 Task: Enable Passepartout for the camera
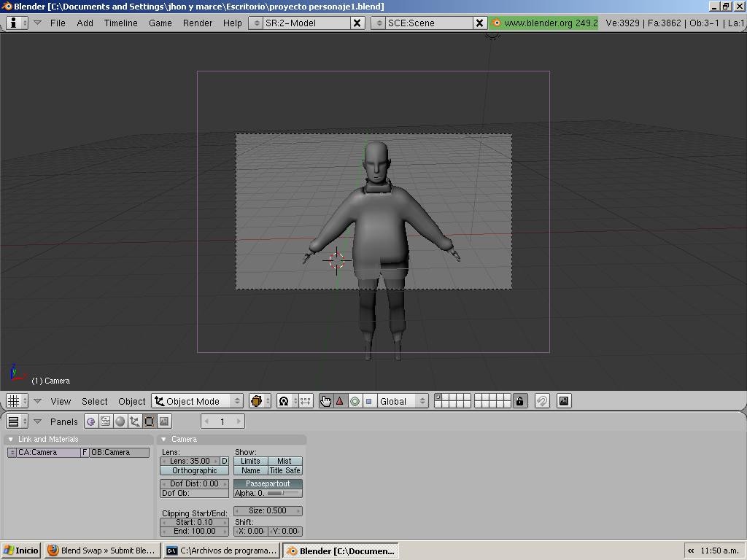[267, 483]
